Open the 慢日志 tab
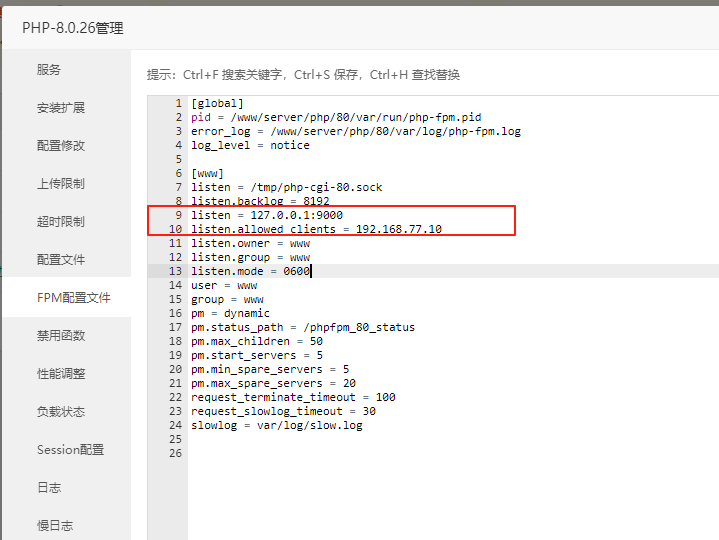The image size is (719, 540). [x=55, y=525]
